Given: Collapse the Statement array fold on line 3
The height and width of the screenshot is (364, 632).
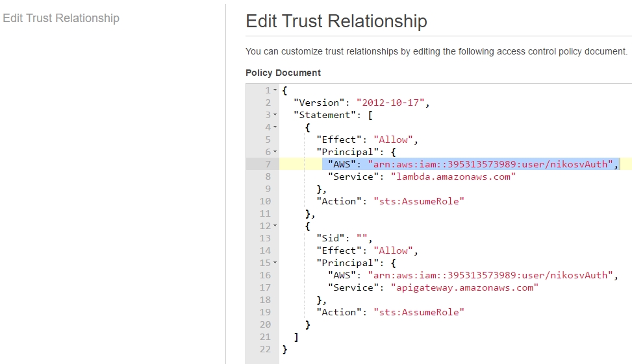Looking at the screenshot, I should (275, 115).
